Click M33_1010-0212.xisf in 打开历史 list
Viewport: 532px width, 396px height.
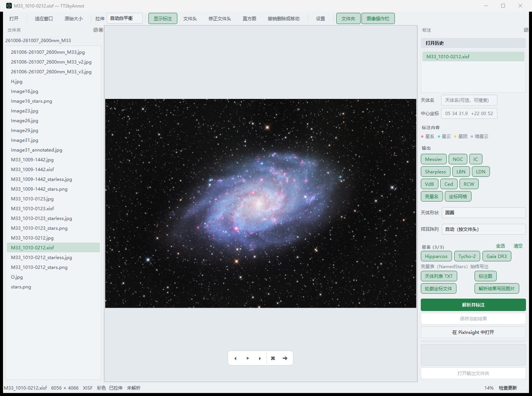(473, 57)
